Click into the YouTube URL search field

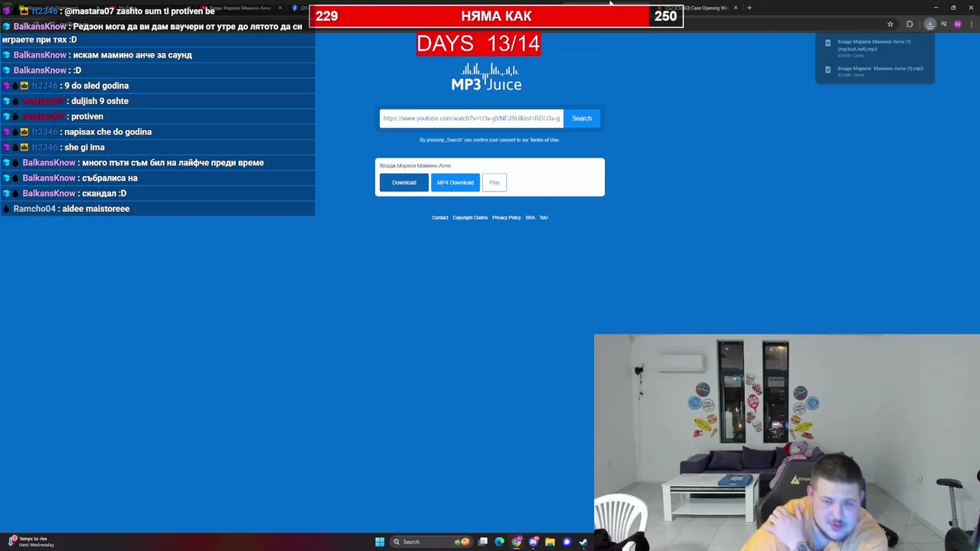(x=472, y=118)
